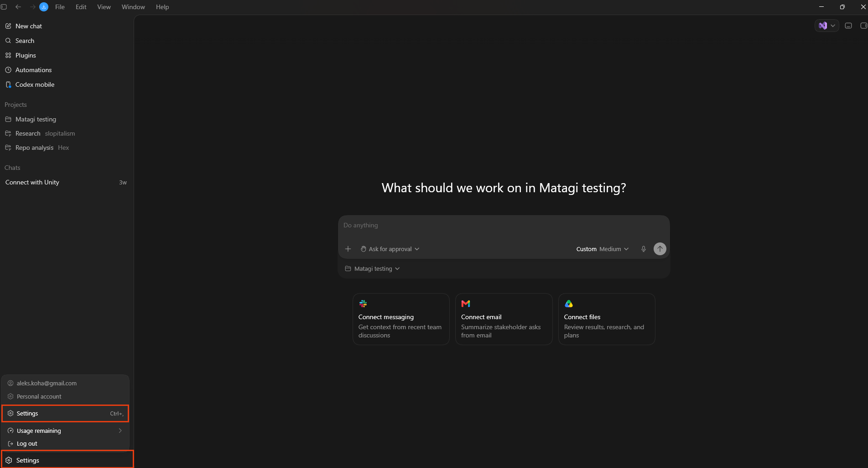Click the back navigation arrow
Screen dimensions: 868x468
click(18, 7)
